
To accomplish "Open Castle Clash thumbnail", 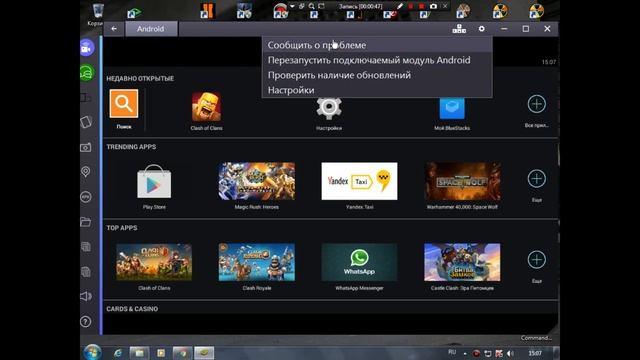I will 462,262.
